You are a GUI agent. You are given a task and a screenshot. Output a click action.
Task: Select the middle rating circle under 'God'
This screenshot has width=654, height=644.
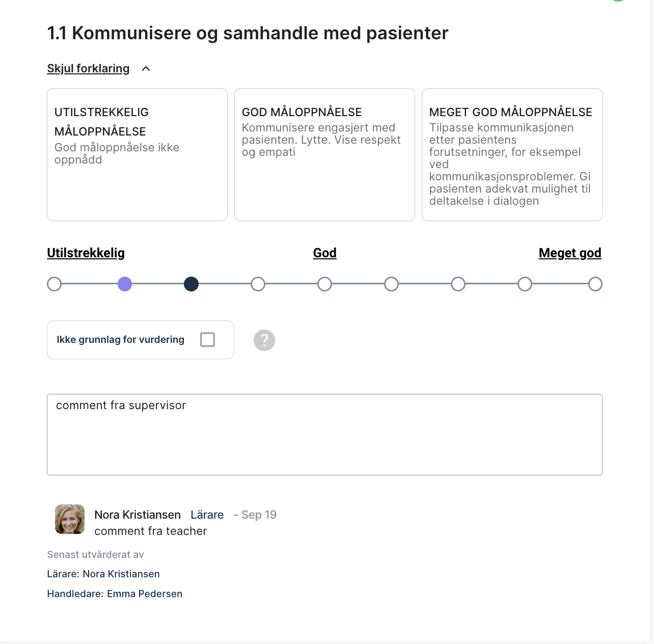click(324, 284)
